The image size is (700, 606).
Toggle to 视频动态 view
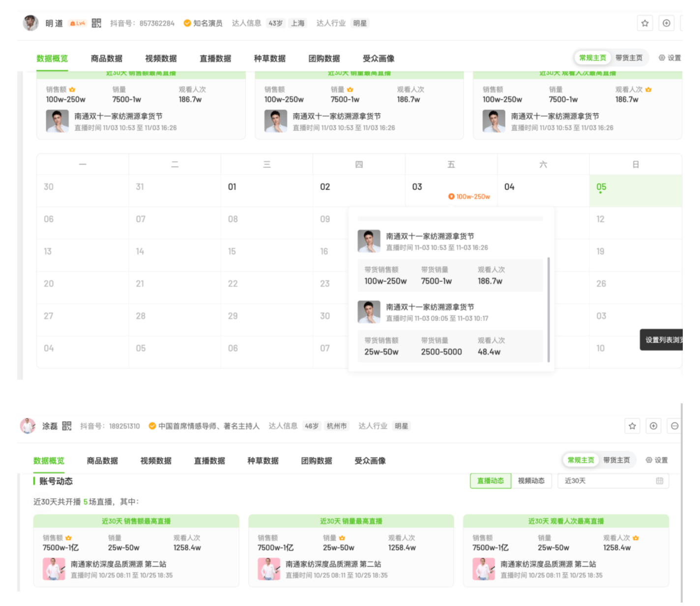tap(531, 481)
